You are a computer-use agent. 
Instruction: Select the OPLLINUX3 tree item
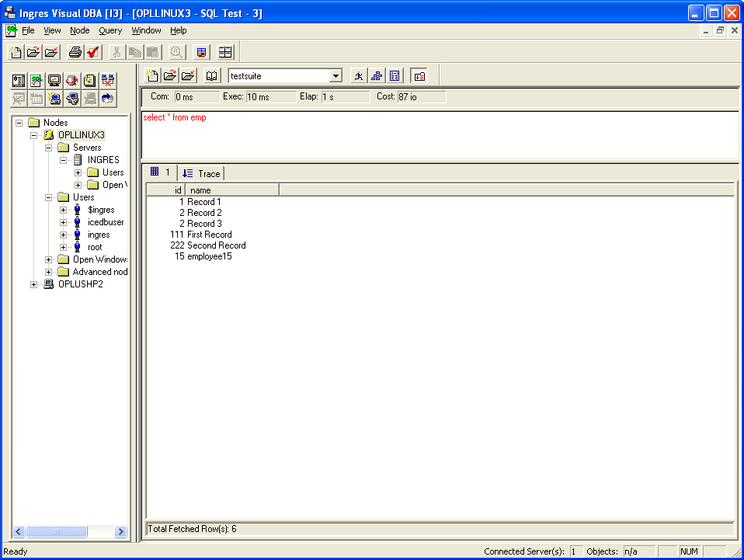pyautogui.click(x=81, y=135)
